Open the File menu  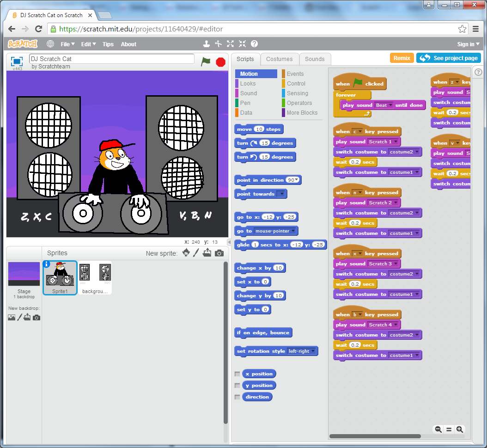click(67, 44)
